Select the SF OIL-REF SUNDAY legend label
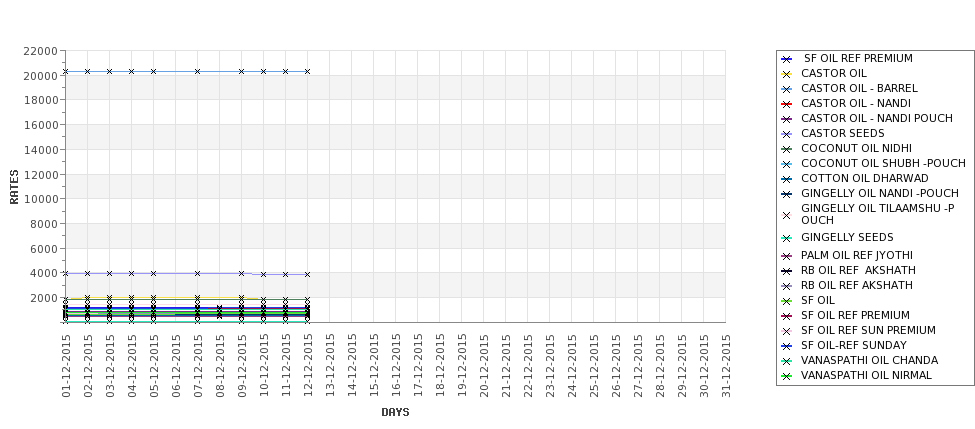 click(x=854, y=345)
